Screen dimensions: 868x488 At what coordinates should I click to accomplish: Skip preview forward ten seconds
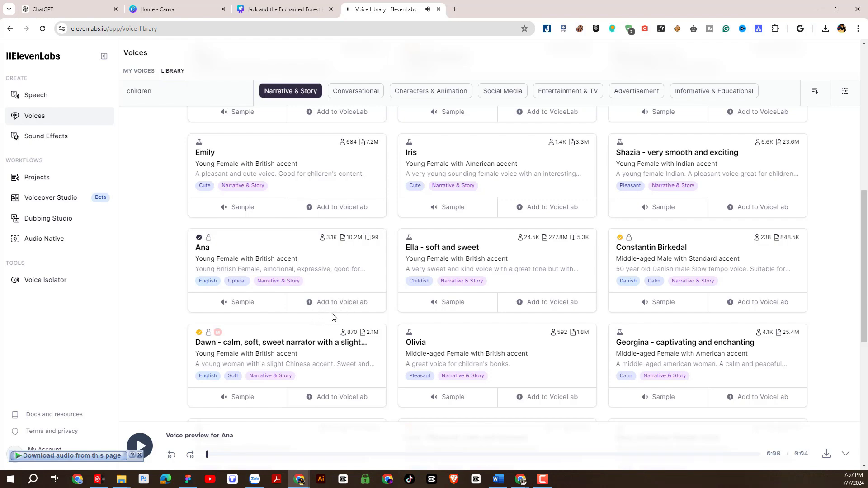190,455
